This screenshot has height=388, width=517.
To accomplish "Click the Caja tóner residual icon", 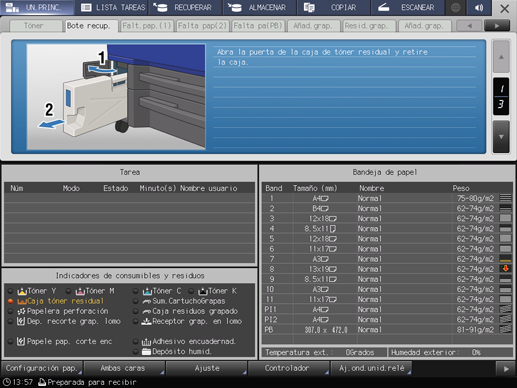I will pos(22,301).
